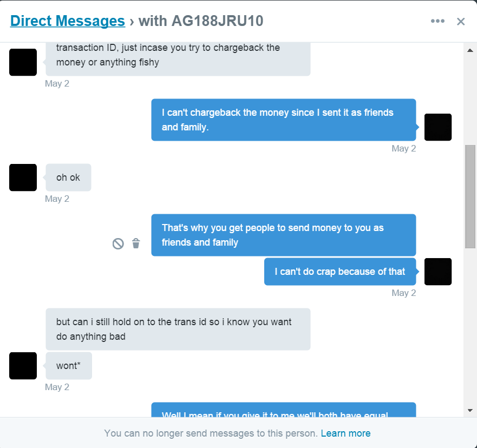Open your avatar beside 'I can't do crap' message
477x448 pixels.
click(x=438, y=272)
